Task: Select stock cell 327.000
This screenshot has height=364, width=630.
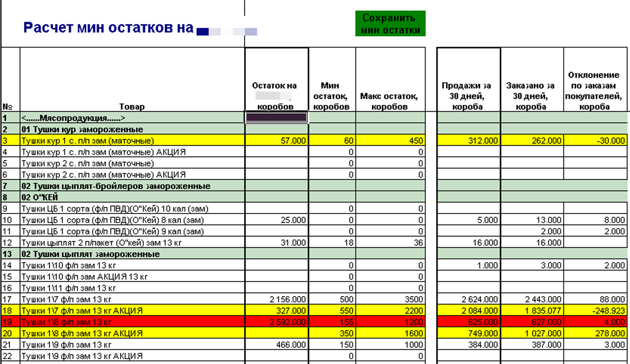Action: click(277, 310)
